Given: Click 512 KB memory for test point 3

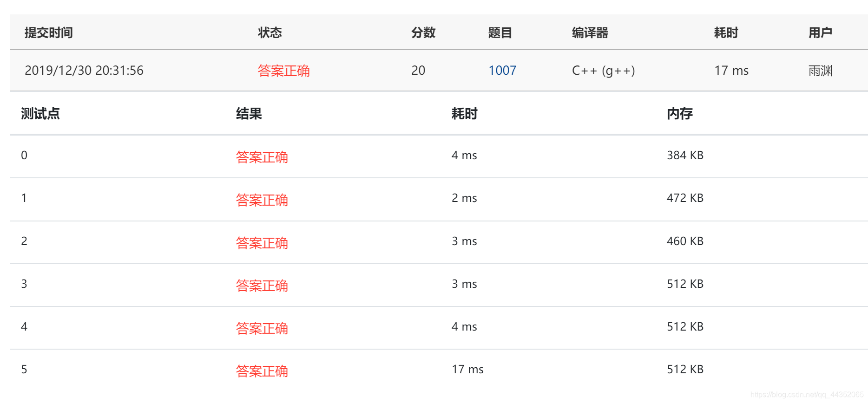Looking at the screenshot, I should coord(685,284).
